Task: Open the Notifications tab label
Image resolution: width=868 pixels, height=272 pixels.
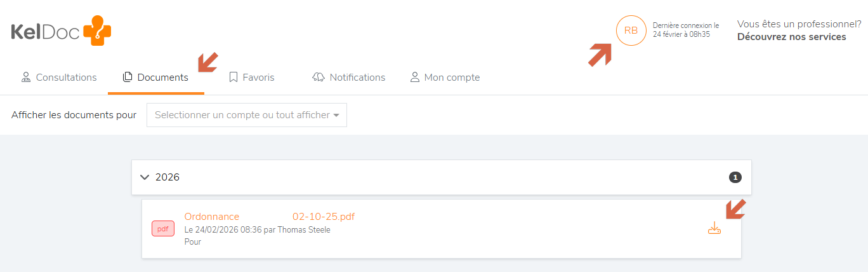Action: click(x=357, y=78)
